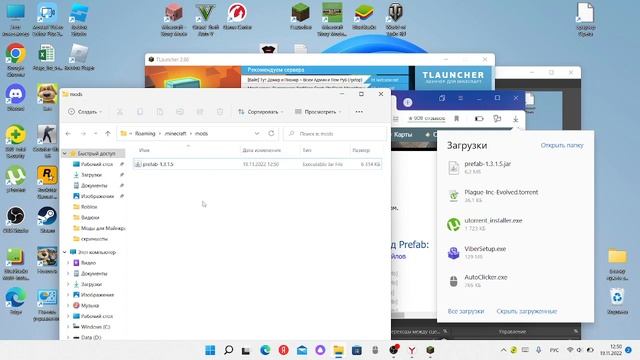Open the browser hamburger menu icon
The width and height of the screenshot is (640, 360).
click(x=460, y=98)
